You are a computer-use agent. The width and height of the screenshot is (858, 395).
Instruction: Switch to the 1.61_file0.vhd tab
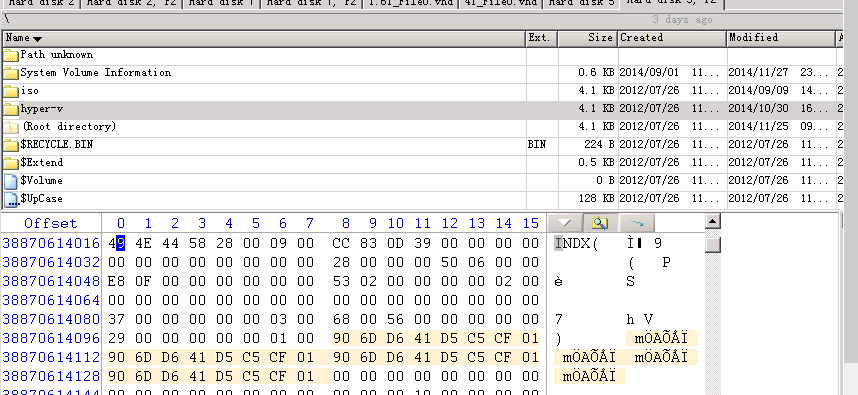click(411, 3)
